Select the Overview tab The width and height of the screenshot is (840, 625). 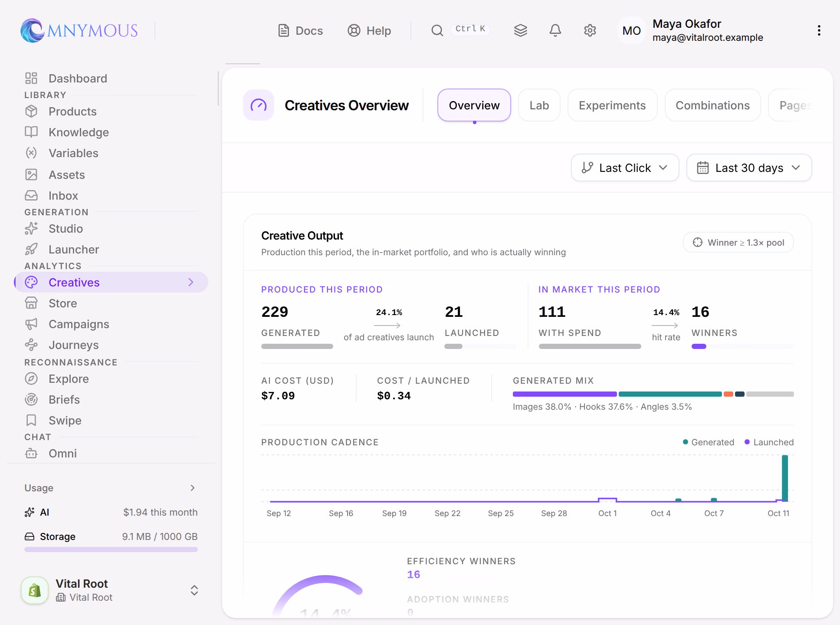[x=474, y=105]
